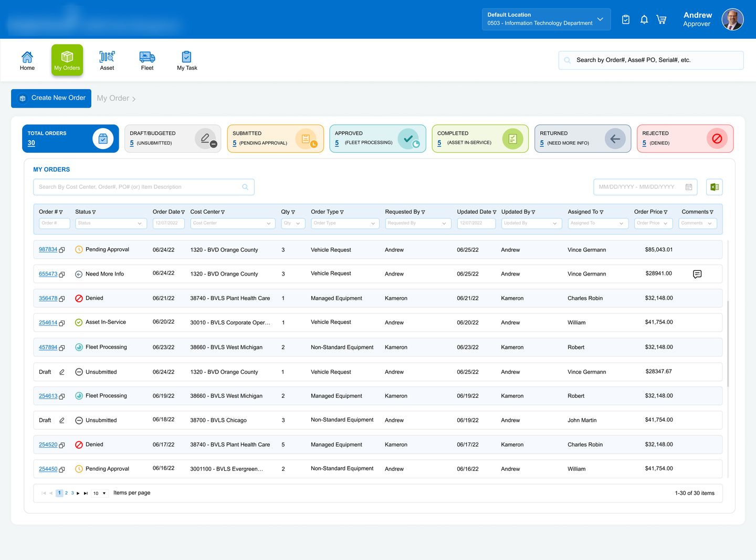This screenshot has width=756, height=560.
Task: Open order link 254614
Action: [x=48, y=323]
